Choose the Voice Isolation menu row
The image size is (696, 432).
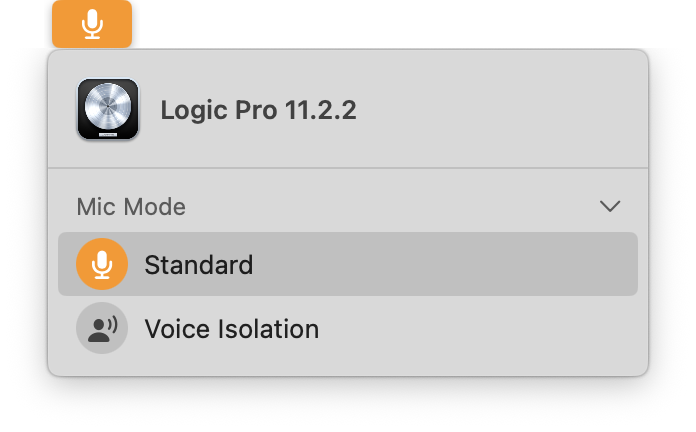point(348,328)
